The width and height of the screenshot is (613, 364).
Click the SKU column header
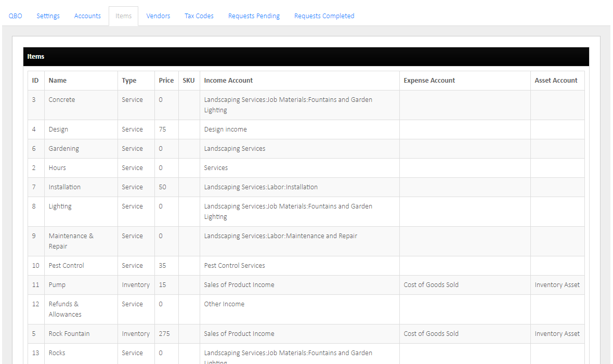point(188,81)
